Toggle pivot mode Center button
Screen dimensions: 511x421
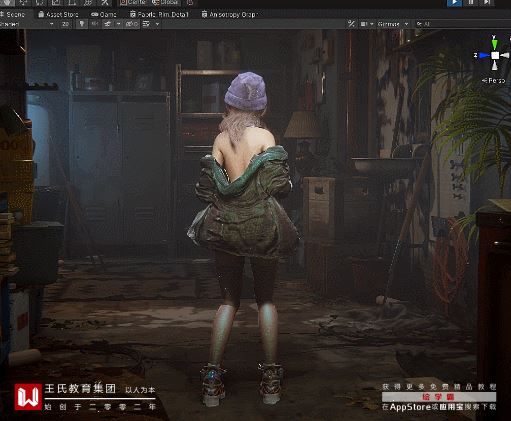[x=134, y=2]
